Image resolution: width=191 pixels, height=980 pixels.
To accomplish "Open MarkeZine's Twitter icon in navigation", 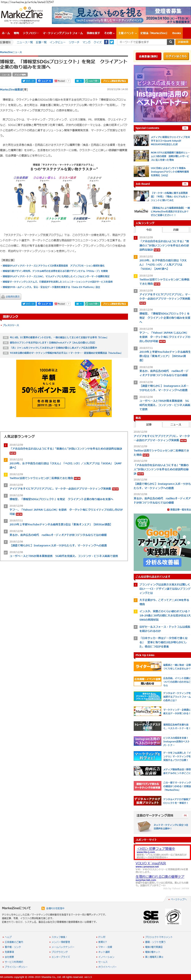I will click(x=112, y=42).
